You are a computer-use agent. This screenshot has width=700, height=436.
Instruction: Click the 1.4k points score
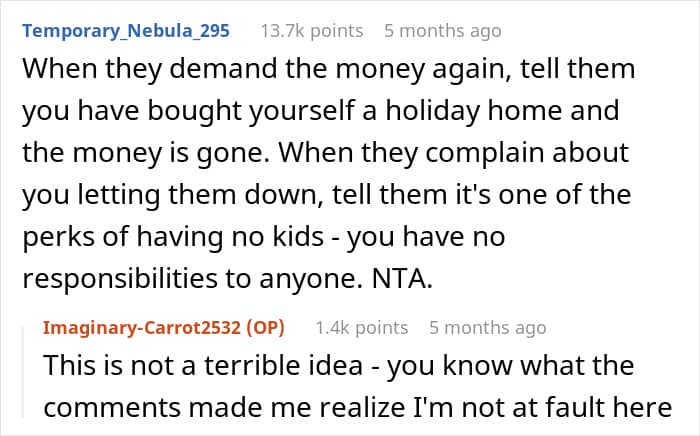[362, 328]
